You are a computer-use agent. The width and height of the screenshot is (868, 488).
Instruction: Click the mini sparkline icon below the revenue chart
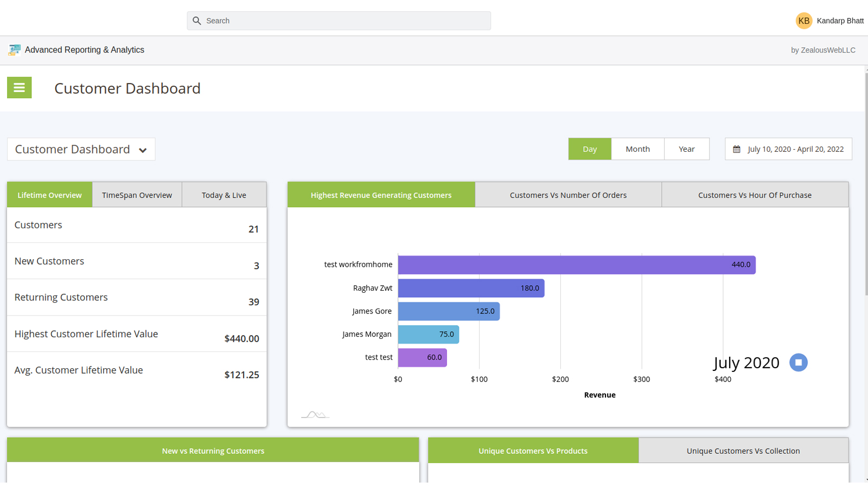[x=315, y=414]
